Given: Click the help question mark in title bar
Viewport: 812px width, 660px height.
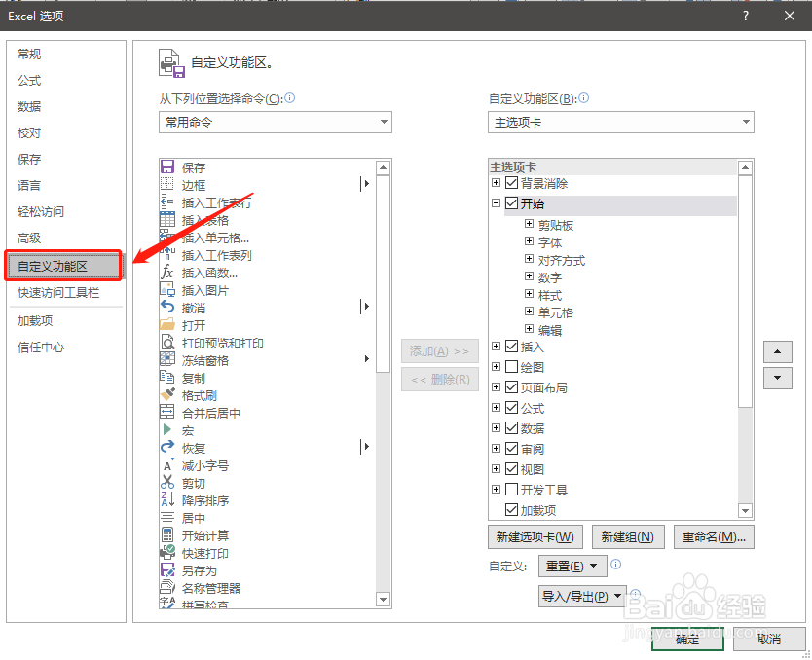Looking at the screenshot, I should 746,16.
